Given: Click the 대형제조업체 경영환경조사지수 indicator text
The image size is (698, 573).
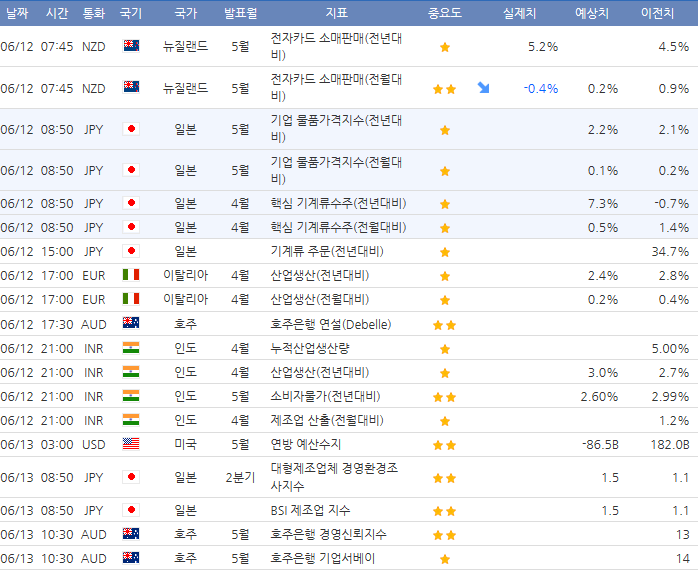Looking at the screenshot, I should (334, 476).
